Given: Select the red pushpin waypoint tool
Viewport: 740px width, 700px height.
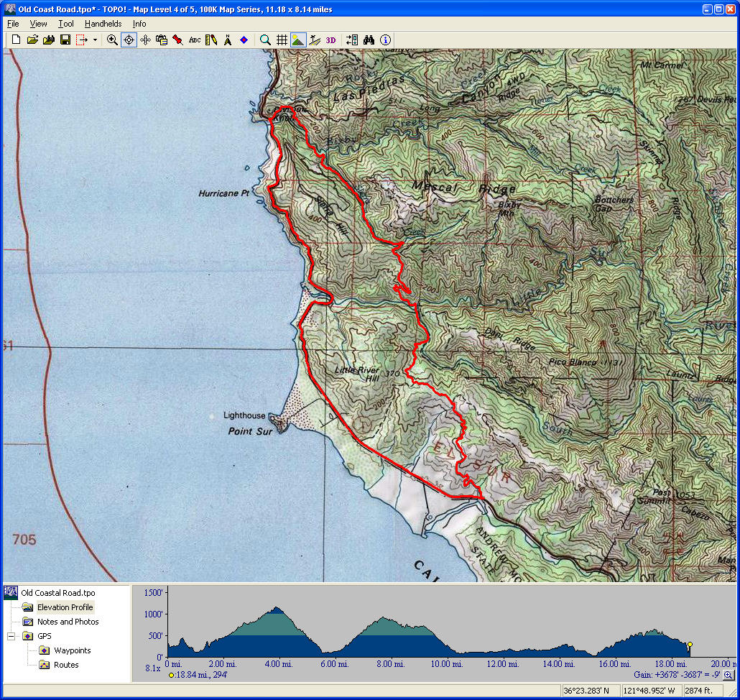Looking at the screenshot, I should pos(177,40).
